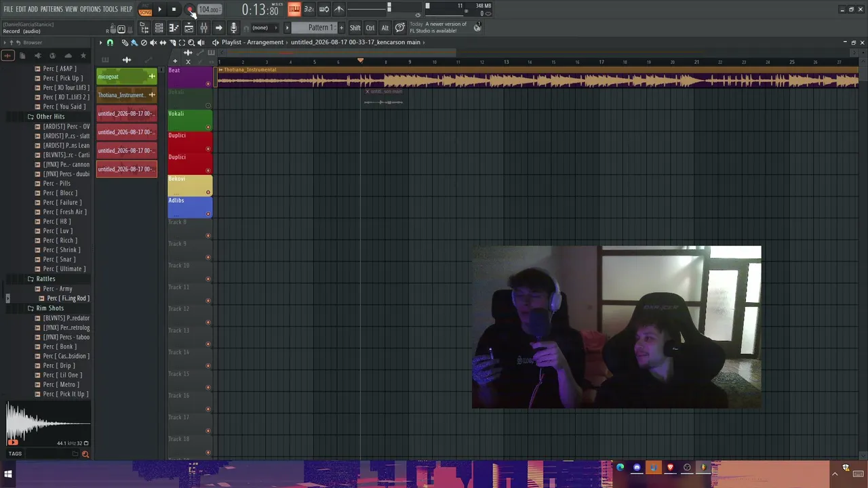The width and height of the screenshot is (868, 488).
Task: Click the Shift modifier button
Action: click(355, 28)
